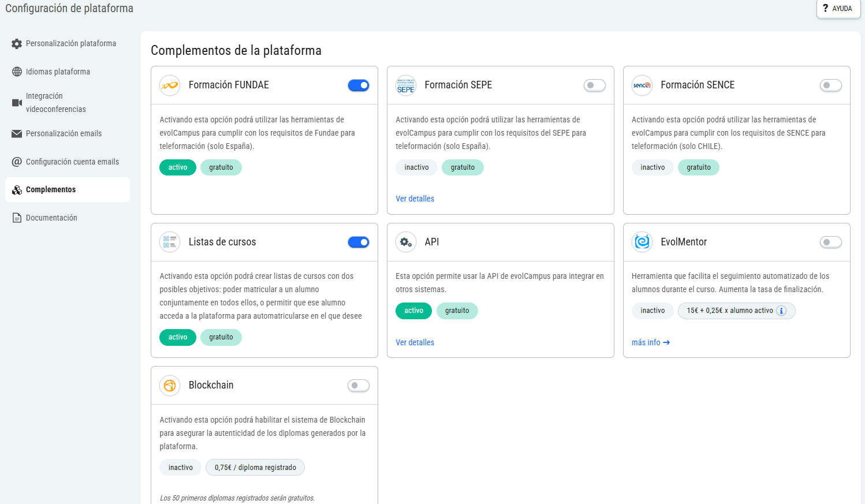Click the 'EvolMentor' card title
This screenshot has width=865, height=504.
point(684,242)
